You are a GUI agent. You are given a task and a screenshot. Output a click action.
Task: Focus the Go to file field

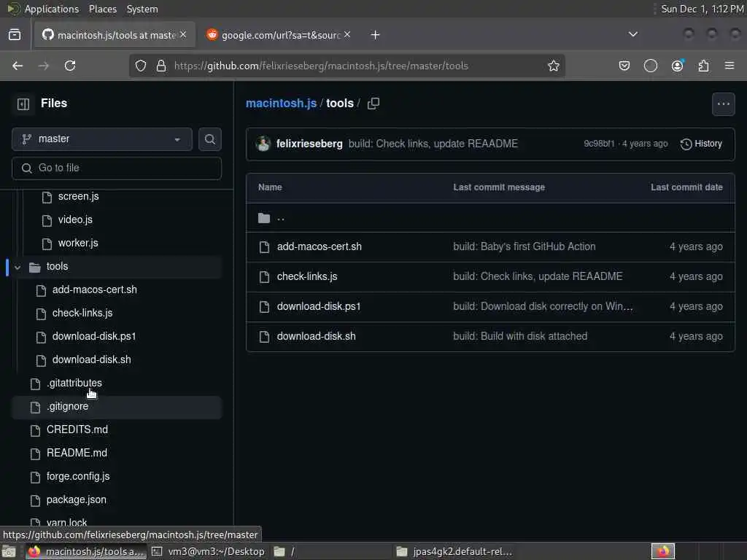coord(117,168)
